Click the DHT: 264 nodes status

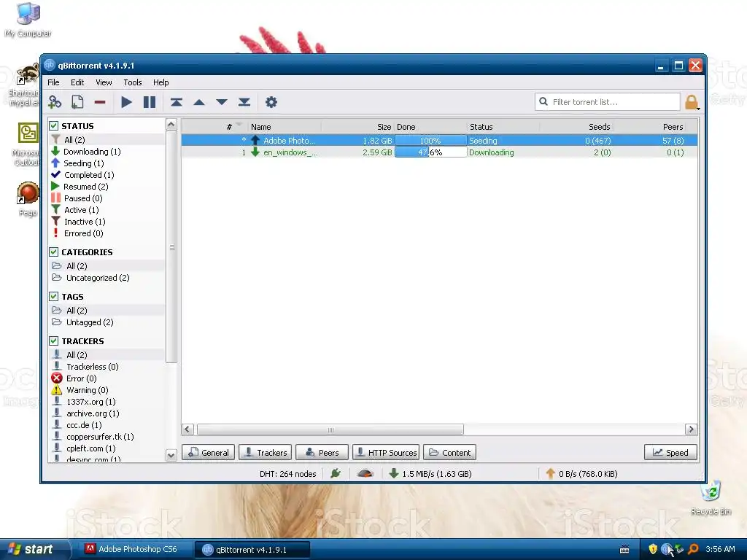(287, 474)
